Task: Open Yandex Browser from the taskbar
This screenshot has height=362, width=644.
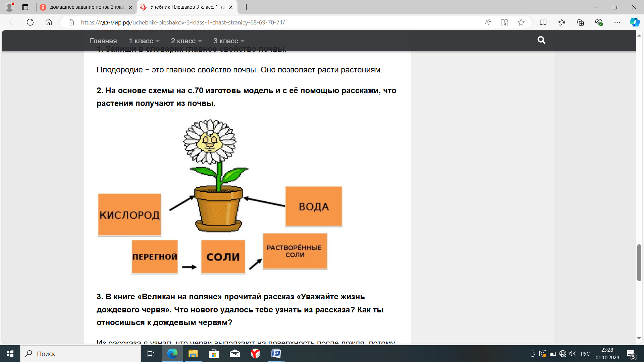Action: 255,354
